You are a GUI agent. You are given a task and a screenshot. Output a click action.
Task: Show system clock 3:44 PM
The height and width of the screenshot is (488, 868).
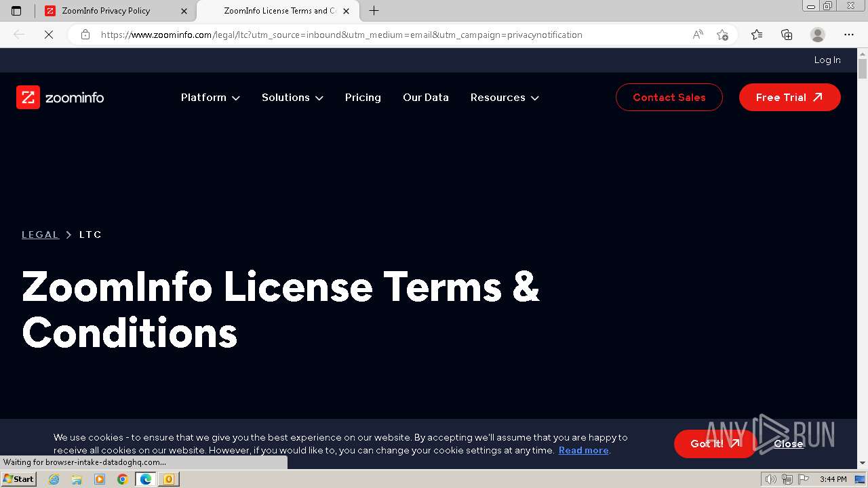[x=833, y=479]
